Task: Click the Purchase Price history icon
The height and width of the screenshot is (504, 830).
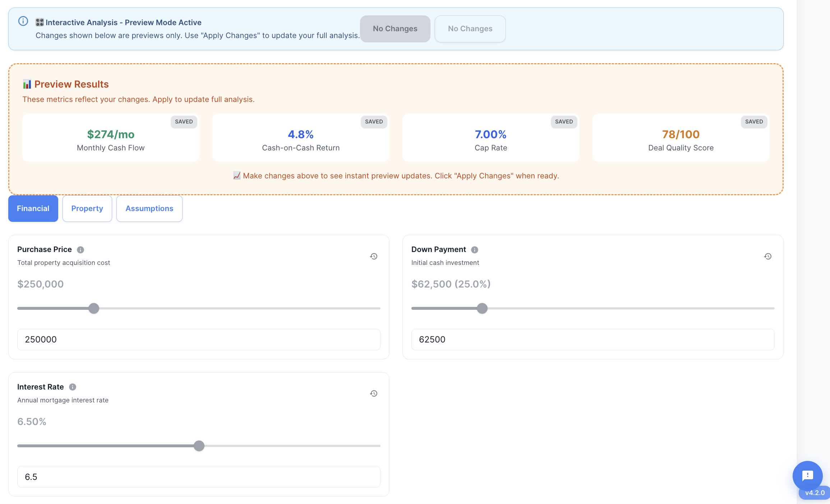Action: click(x=373, y=256)
